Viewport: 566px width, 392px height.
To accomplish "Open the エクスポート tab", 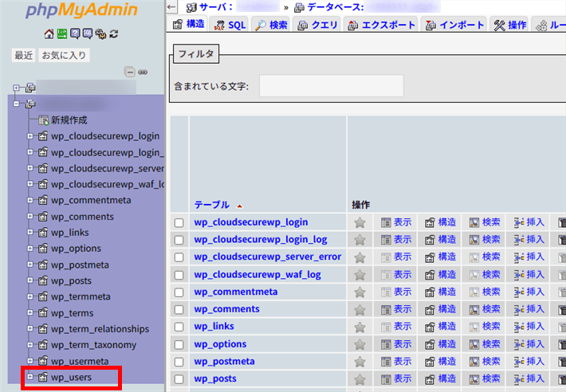I will pos(381,25).
